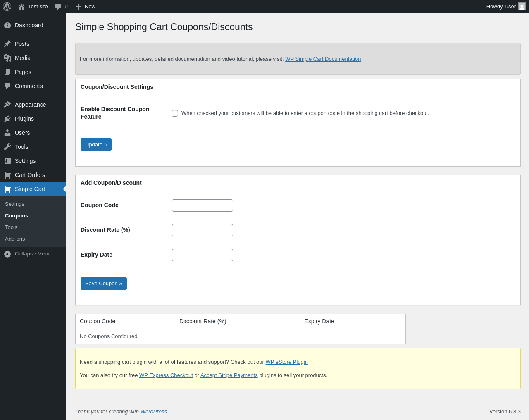Click the Expiry Date input field
This screenshot has height=420, width=529.
203,255
